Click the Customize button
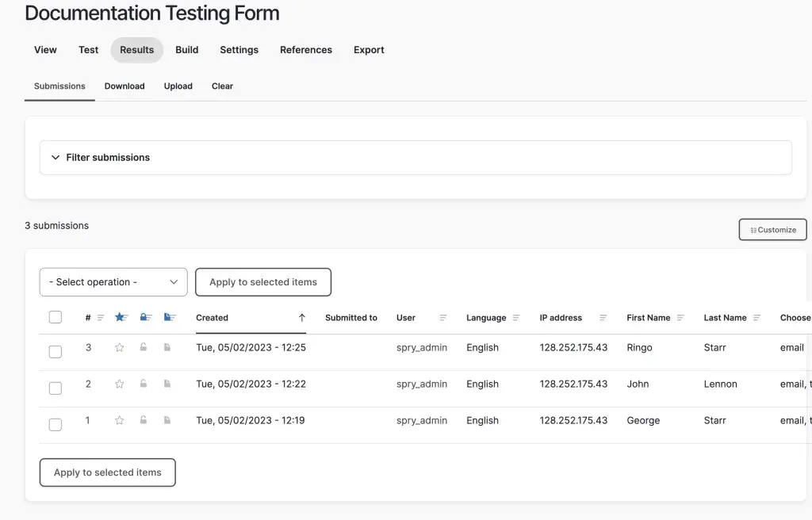 click(772, 230)
